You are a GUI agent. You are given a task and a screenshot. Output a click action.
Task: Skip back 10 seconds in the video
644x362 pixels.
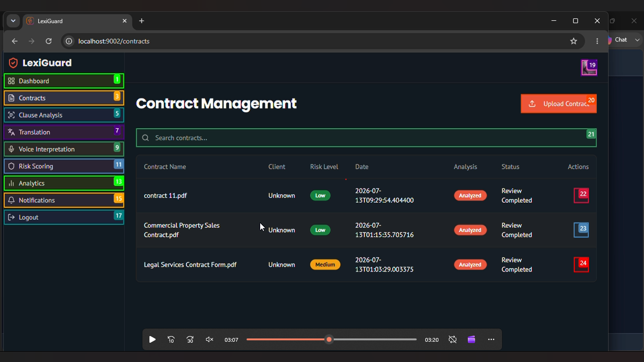171,339
